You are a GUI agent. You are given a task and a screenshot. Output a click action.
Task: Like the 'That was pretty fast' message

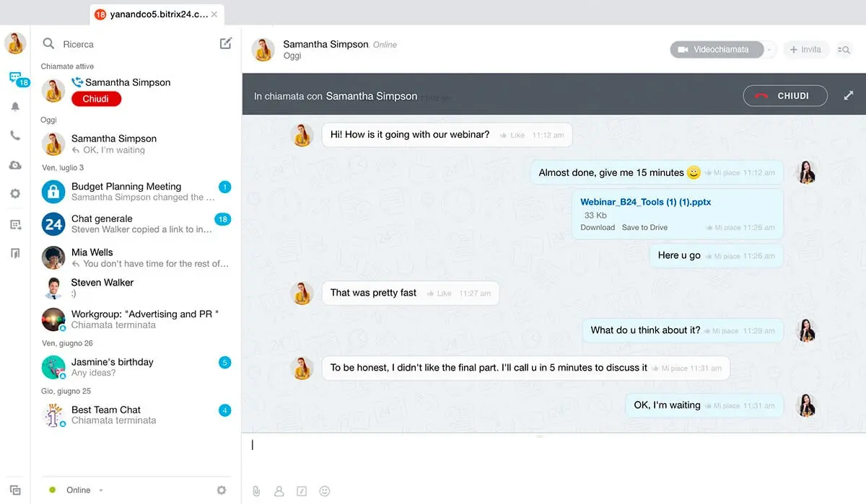439,293
